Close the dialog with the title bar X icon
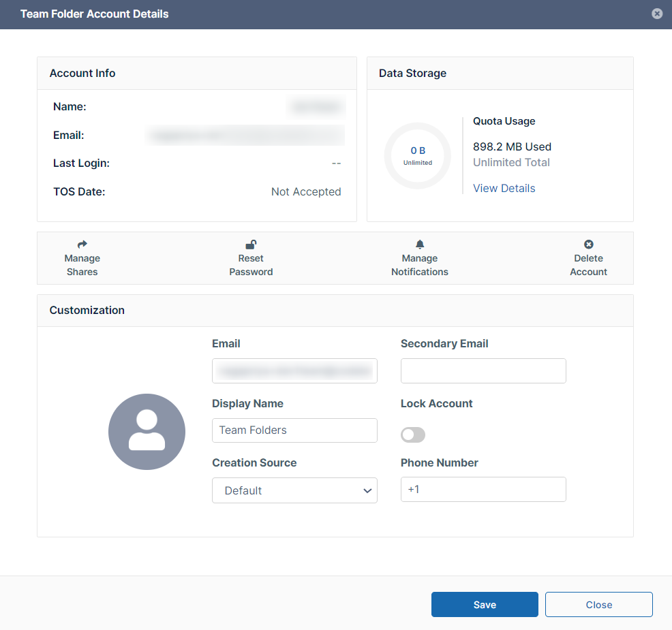This screenshot has height=630, width=672. click(x=657, y=14)
